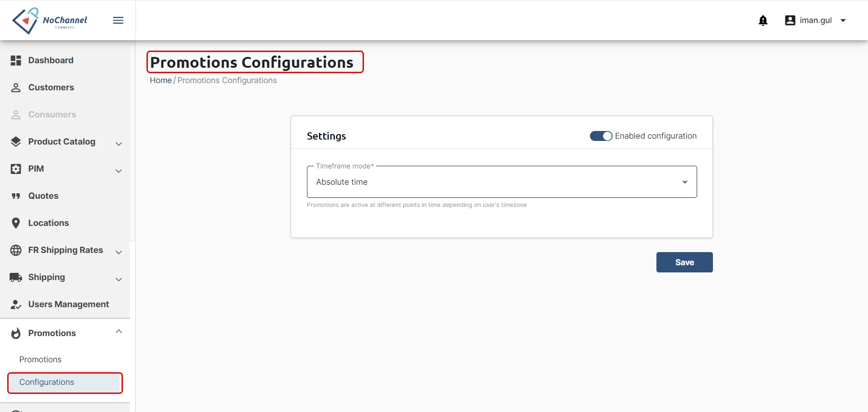Viewport: 868px width, 412px height.
Task: Expand the PIM menu chevron
Action: pos(119,171)
